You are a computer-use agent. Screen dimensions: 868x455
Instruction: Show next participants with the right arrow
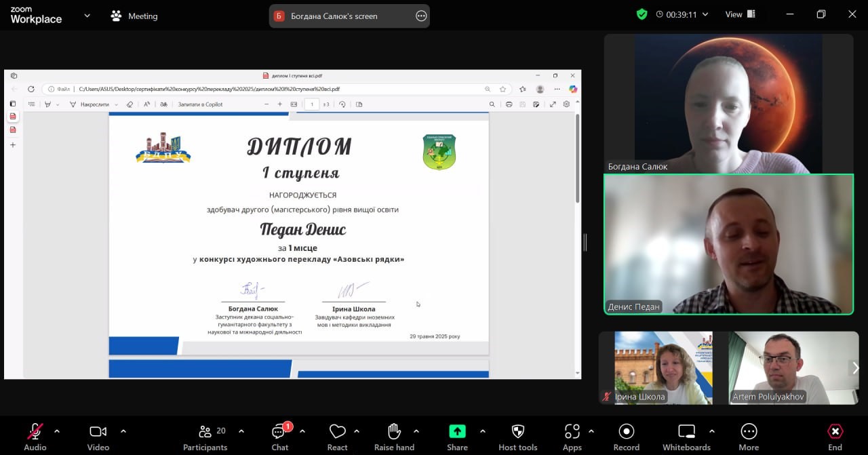point(856,368)
